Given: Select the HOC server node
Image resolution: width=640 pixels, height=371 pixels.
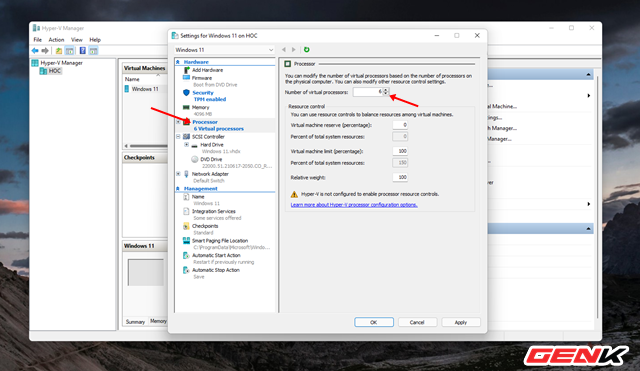Looking at the screenshot, I should tap(55, 71).
